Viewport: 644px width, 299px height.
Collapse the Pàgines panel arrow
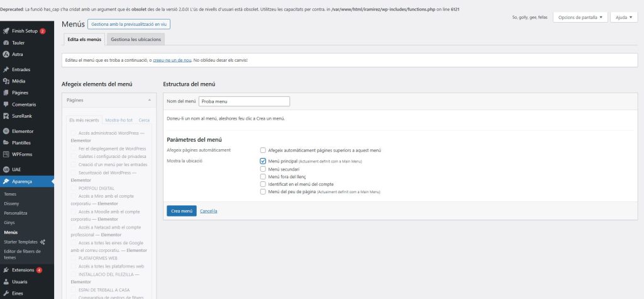(x=149, y=100)
